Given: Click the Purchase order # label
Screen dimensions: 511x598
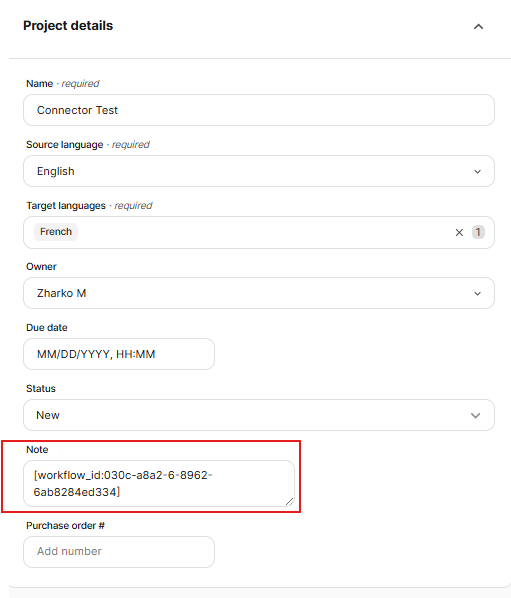Looking at the screenshot, I should [65, 526].
